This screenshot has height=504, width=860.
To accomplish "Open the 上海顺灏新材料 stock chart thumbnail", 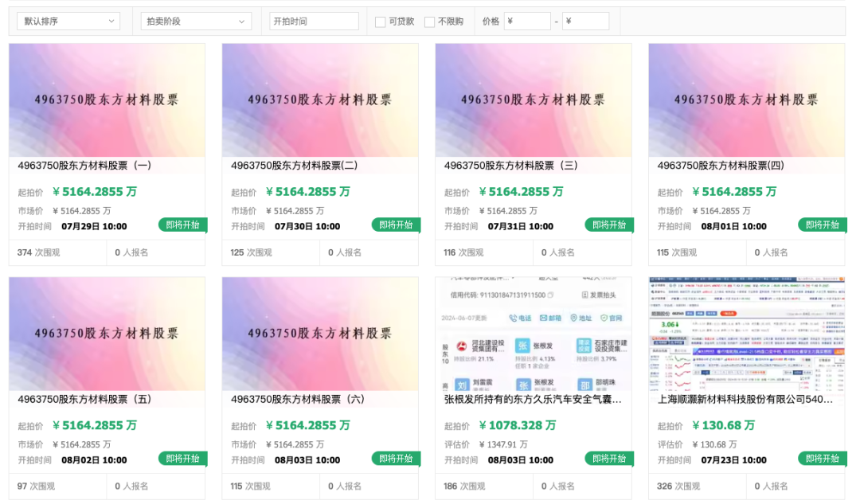I will coord(746,333).
